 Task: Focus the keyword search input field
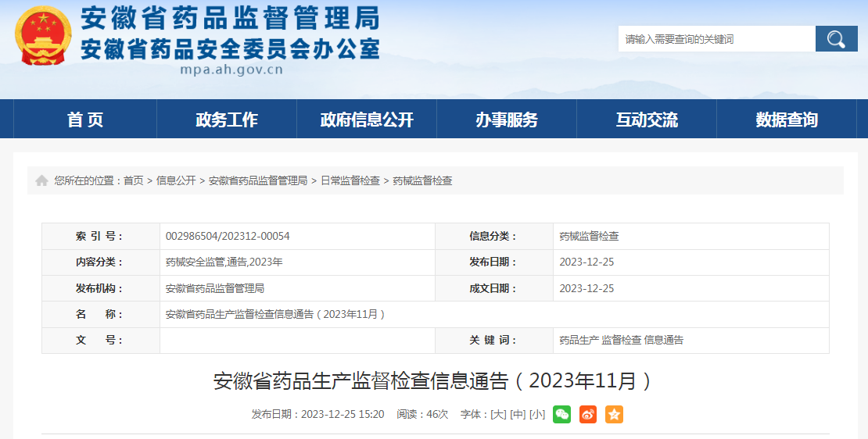point(716,39)
